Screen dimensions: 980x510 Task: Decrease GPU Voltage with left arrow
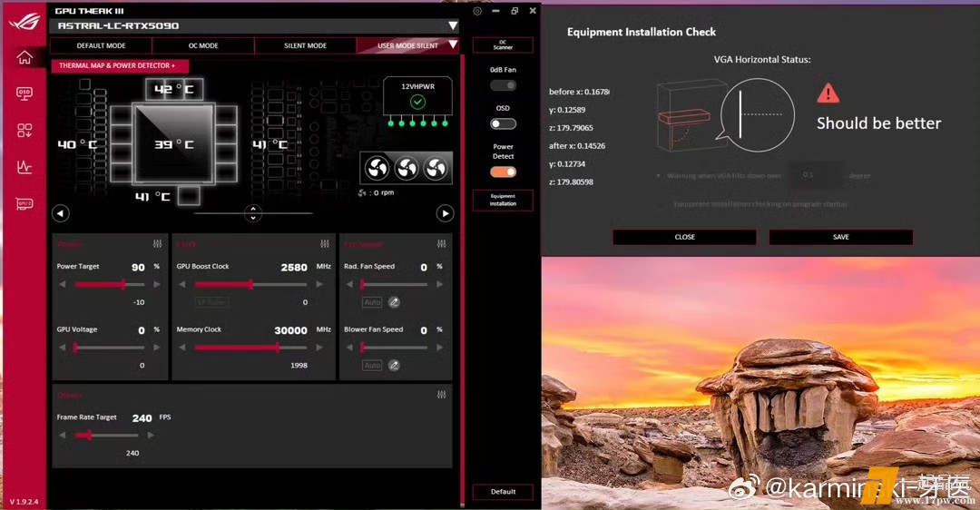click(x=62, y=348)
